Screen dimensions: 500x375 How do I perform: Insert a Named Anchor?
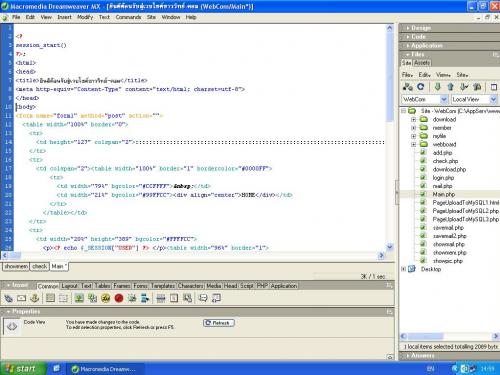(x=35, y=298)
